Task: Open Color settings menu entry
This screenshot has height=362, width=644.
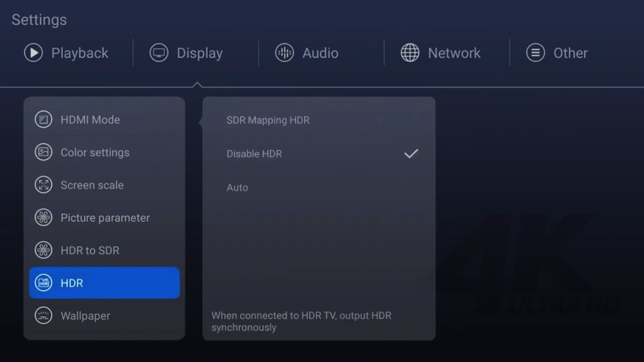Action: (x=104, y=152)
